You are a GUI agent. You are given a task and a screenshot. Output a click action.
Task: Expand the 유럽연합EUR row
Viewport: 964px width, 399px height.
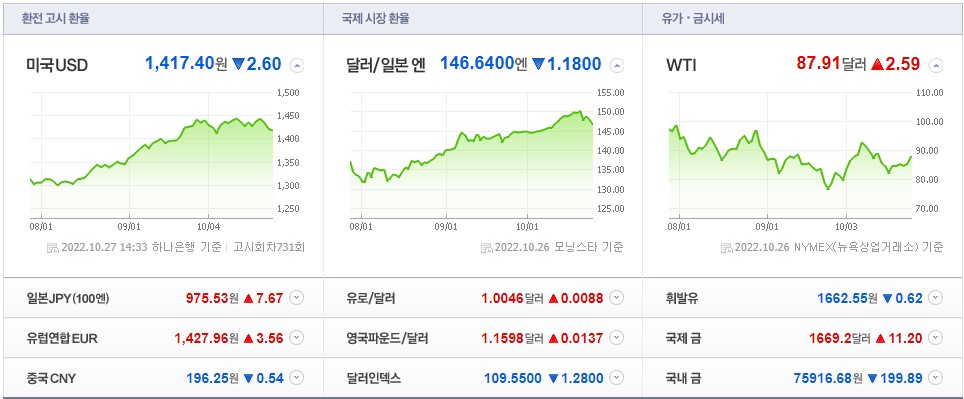tap(296, 338)
